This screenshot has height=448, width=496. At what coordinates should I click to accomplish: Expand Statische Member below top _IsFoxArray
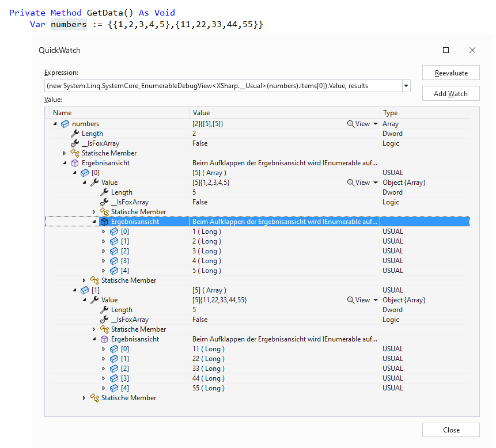pos(65,153)
